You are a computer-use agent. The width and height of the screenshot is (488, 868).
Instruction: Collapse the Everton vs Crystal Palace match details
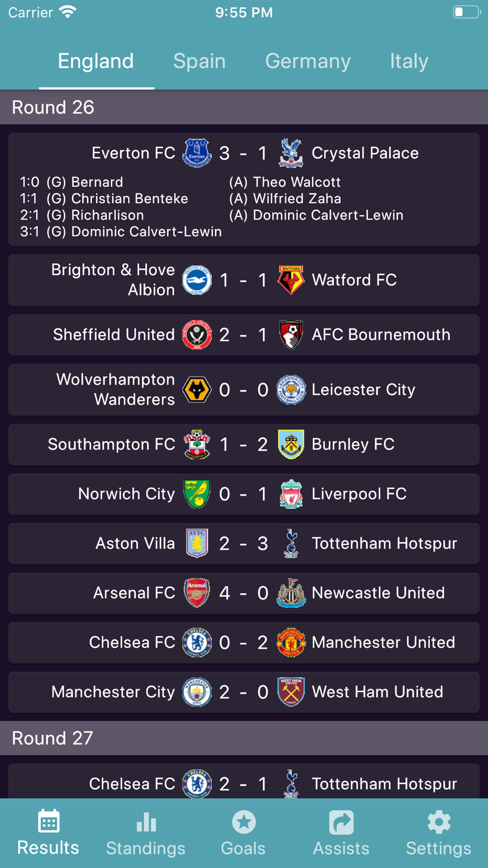coord(244,189)
